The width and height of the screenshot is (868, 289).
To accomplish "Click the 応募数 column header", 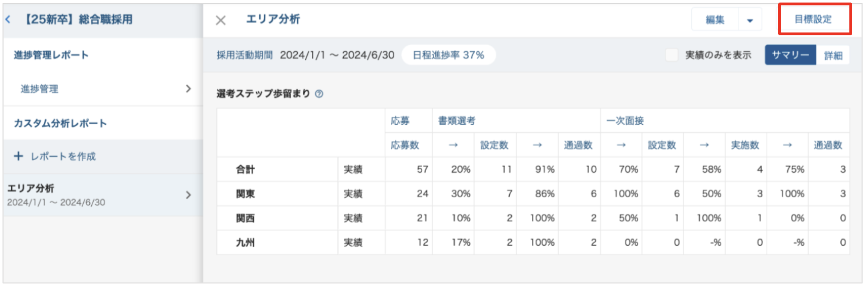I will coord(405,145).
